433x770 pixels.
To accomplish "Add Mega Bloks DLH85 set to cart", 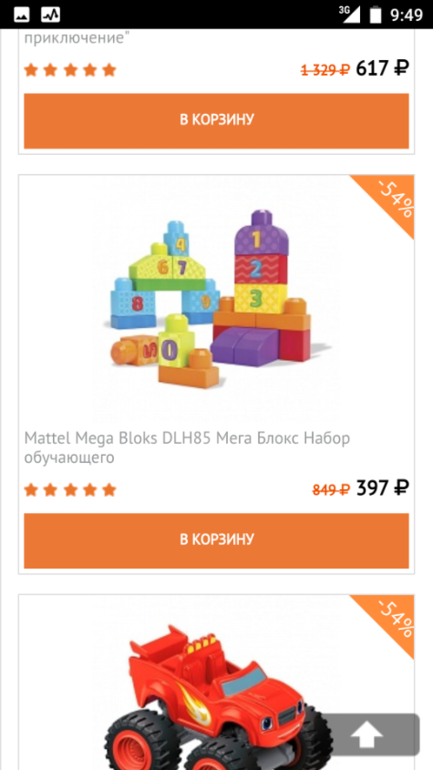I will tap(216, 541).
